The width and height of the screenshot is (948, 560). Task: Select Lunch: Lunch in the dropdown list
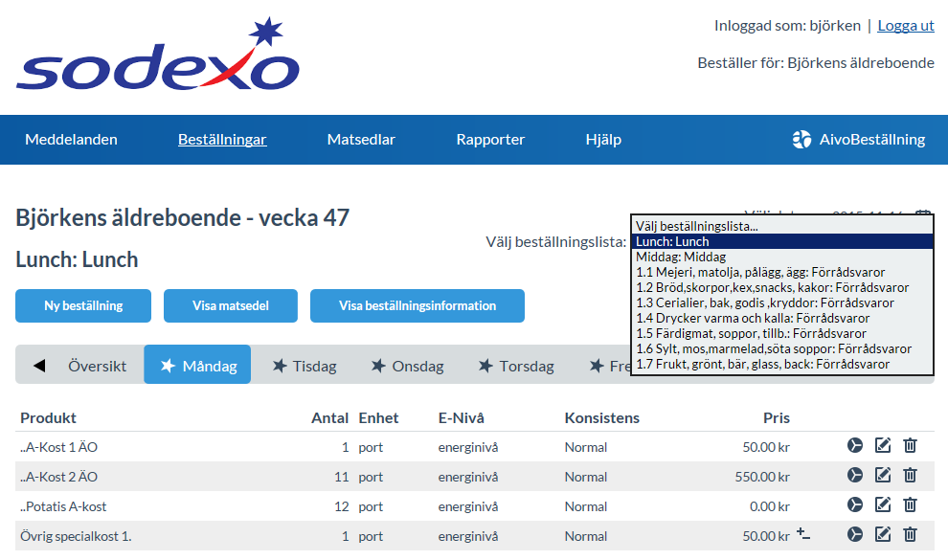781,241
